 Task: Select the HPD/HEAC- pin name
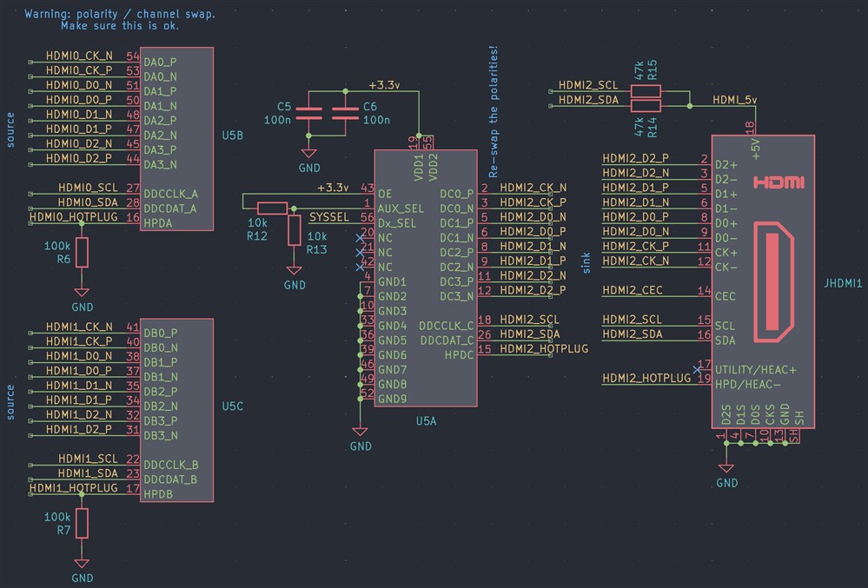click(x=748, y=385)
